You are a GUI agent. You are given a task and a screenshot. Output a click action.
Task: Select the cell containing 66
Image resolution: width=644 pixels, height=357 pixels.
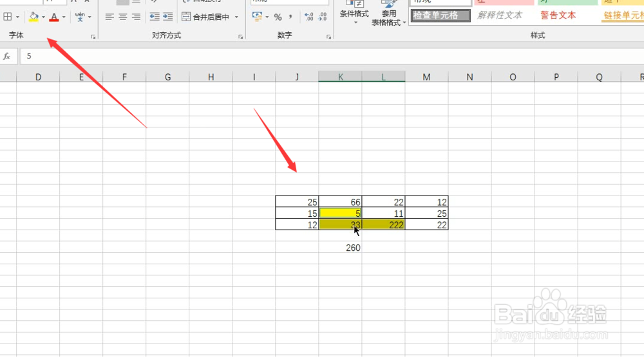(340, 202)
